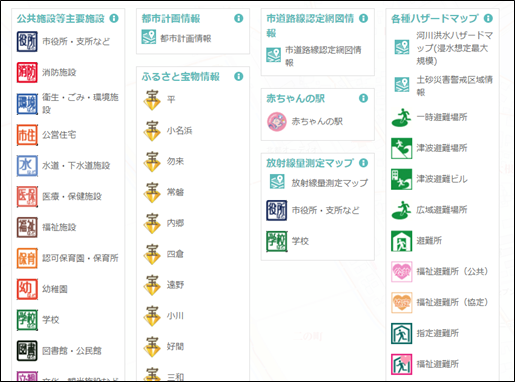Image resolution: width=515 pixels, height=382 pixels.
Task: Select the 避難所 shelter icon
Action: [x=401, y=241]
